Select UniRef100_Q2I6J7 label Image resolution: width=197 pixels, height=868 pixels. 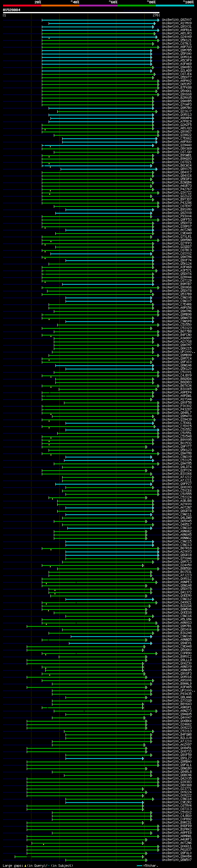pos(177,111)
